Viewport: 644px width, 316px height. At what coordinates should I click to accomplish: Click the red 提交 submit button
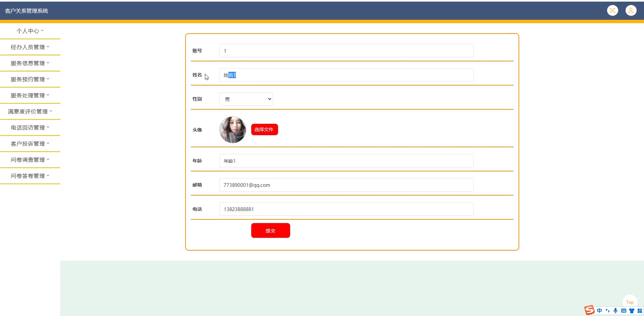(270, 230)
